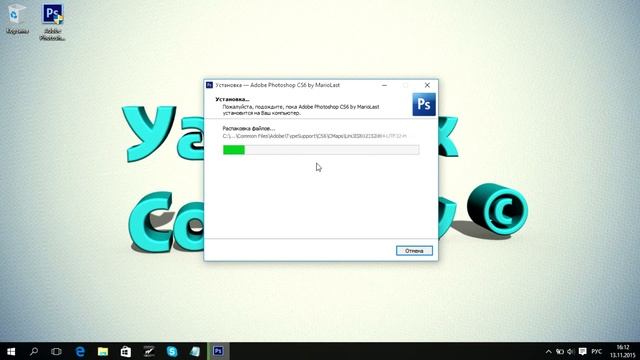Switch the РУС input language indicator
640x360 pixels.
[x=597, y=351]
